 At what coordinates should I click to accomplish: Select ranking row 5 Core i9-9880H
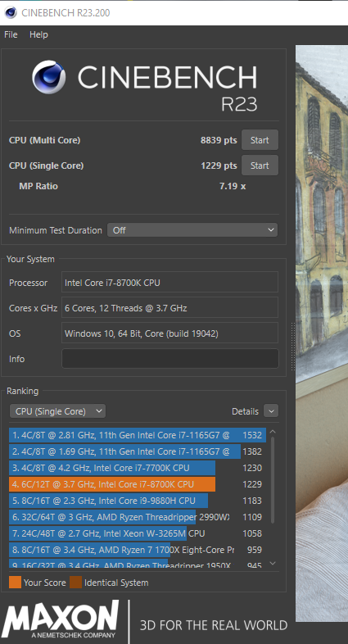(138, 501)
